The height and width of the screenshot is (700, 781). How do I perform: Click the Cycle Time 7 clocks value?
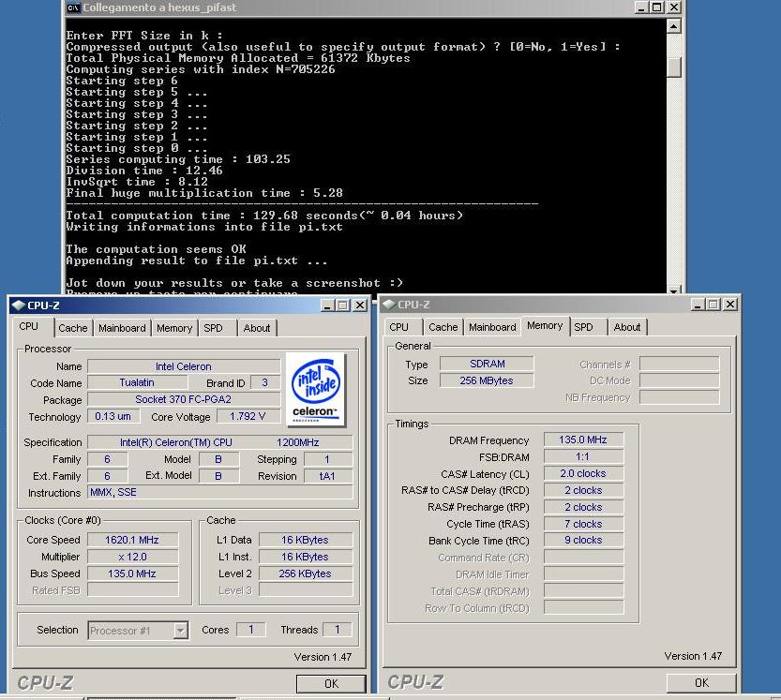583,524
